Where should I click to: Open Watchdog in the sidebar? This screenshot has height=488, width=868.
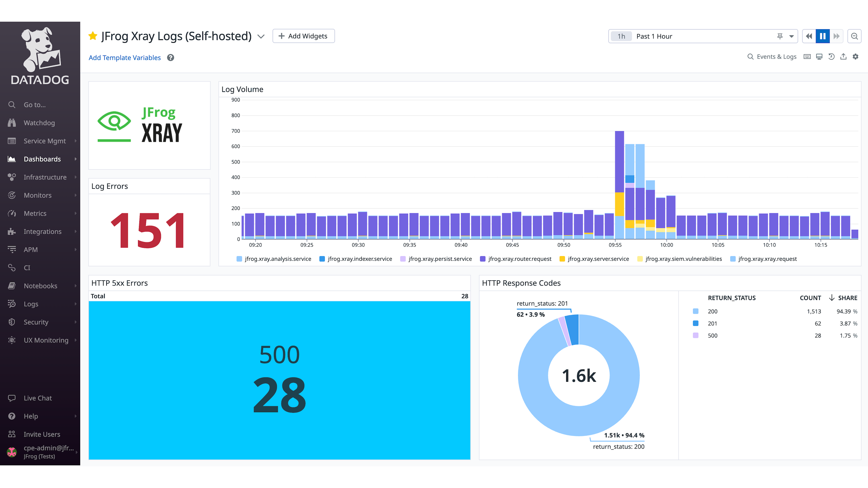pyautogui.click(x=39, y=123)
